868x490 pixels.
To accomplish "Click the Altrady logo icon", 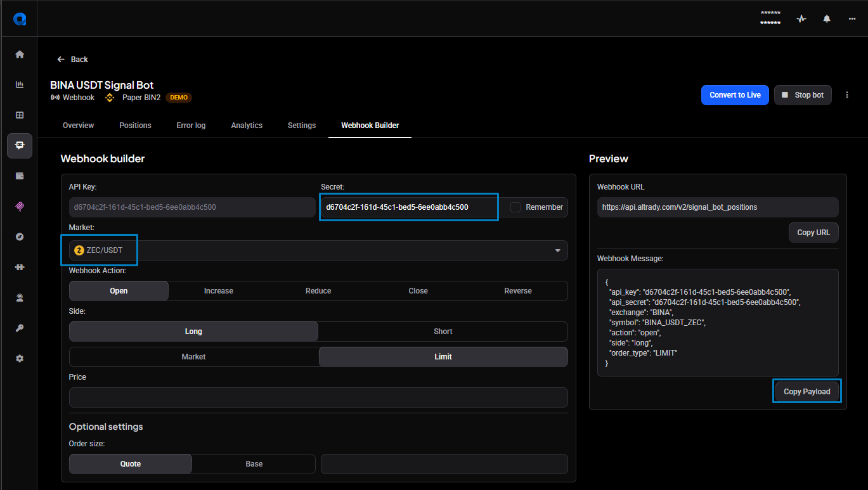I will tap(20, 19).
